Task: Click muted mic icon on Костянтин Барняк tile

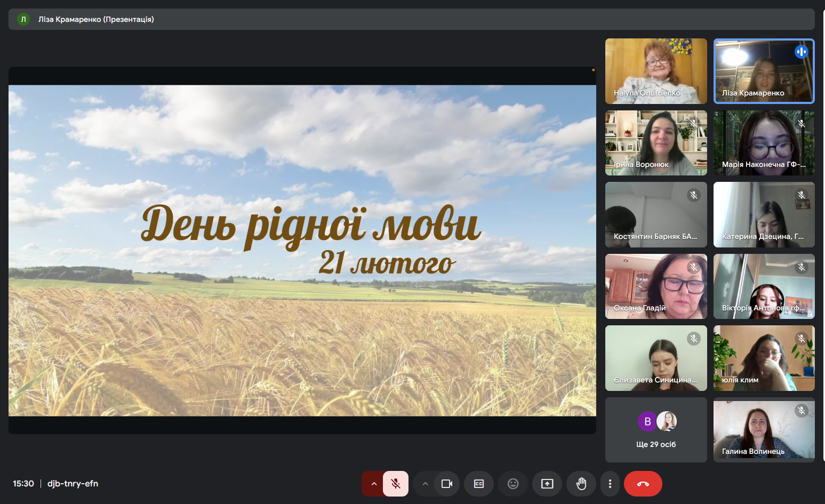Action: (x=693, y=195)
